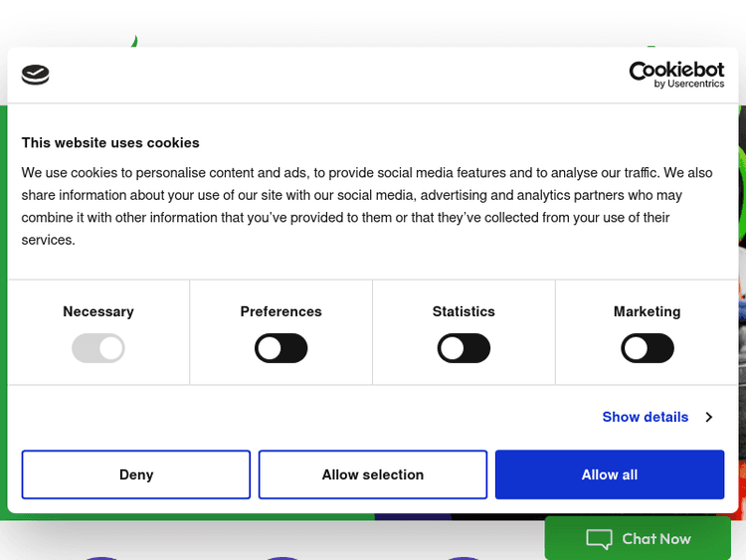Expand cookie details via the chevron arrow
746x560 pixels.
coord(708,417)
